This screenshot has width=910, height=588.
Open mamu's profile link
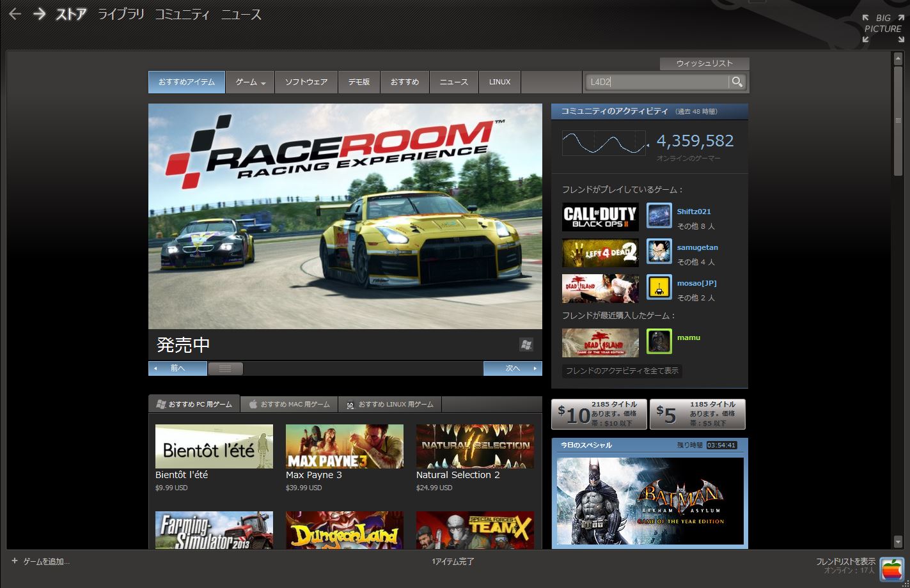pyautogui.click(x=689, y=337)
